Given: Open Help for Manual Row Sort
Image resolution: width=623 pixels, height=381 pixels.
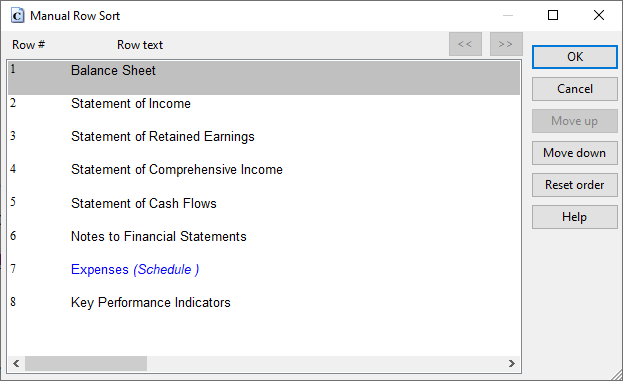Looking at the screenshot, I should coord(575,217).
